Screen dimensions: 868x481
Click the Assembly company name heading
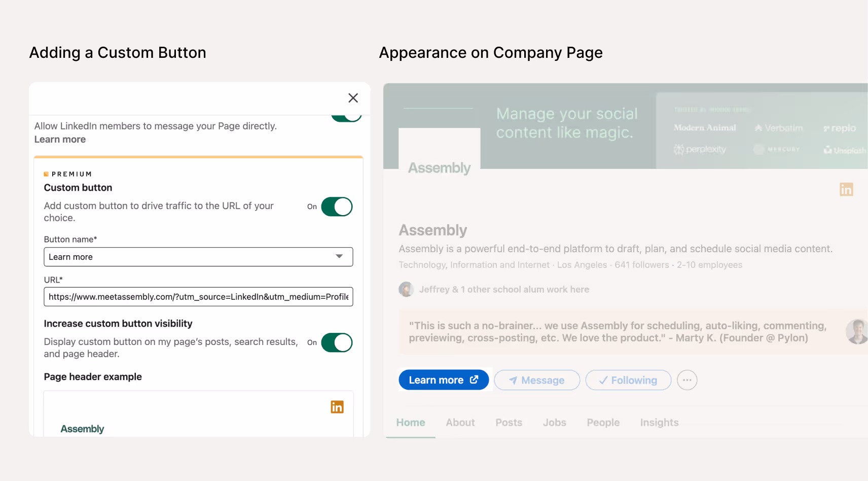(x=433, y=230)
